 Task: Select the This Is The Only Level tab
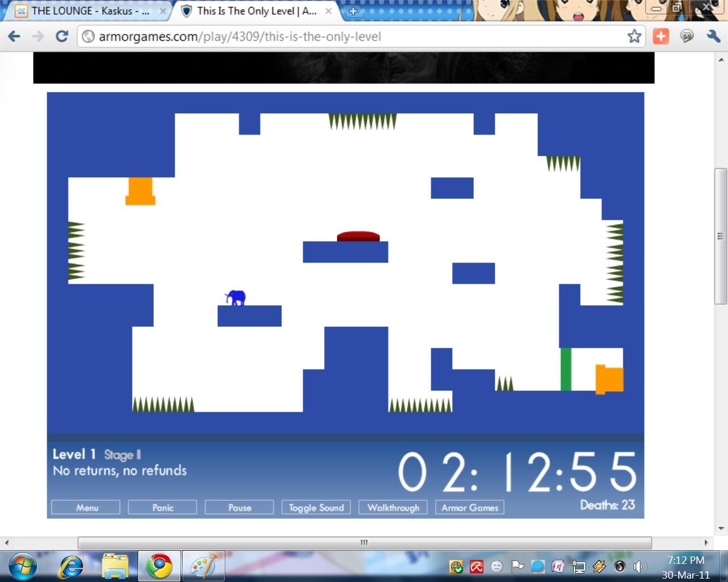[x=257, y=11]
